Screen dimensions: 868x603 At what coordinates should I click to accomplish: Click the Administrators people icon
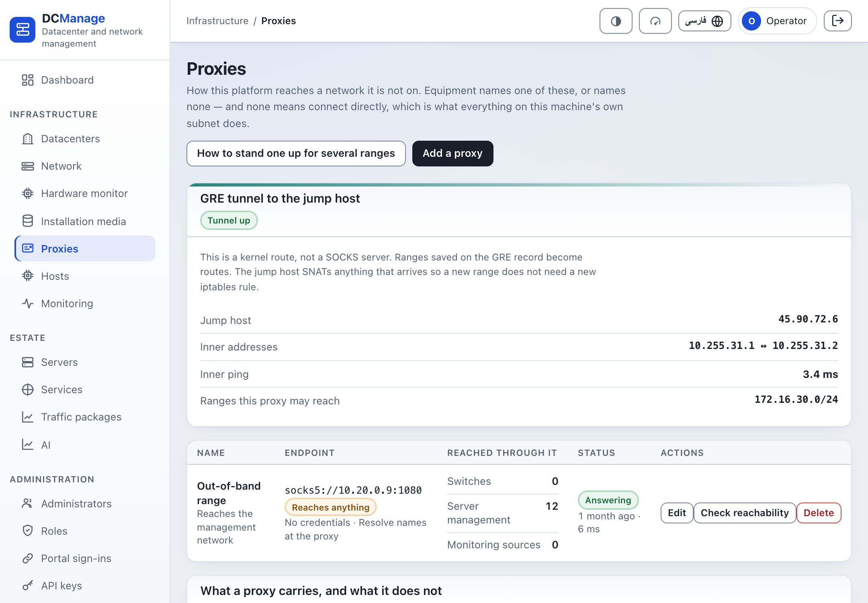coord(28,503)
